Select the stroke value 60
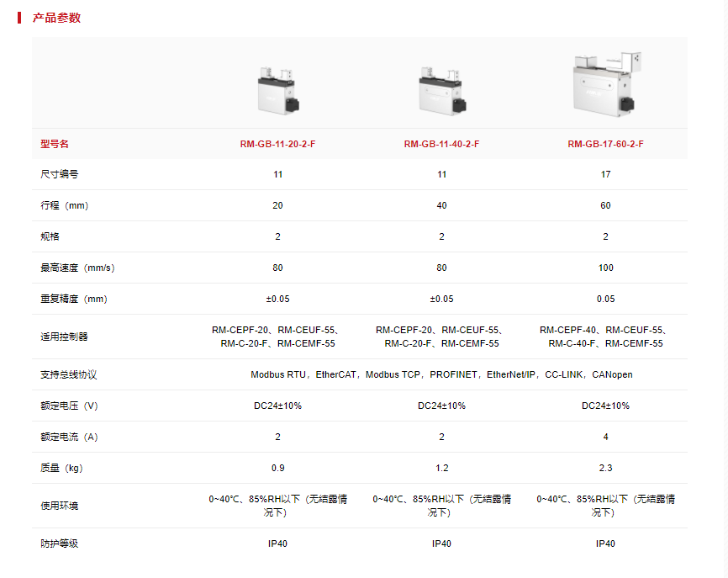This screenshot has width=728, height=578. coord(605,205)
